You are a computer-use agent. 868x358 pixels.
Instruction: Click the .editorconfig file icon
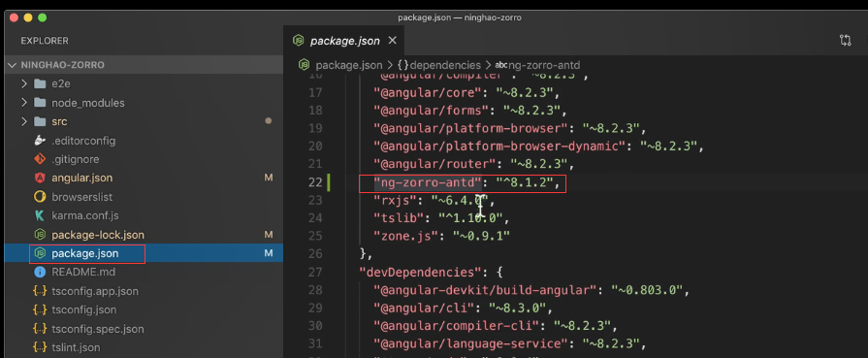(40, 141)
